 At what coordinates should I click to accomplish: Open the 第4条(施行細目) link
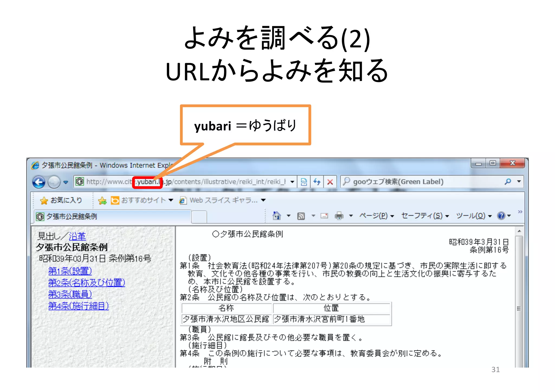[78, 306]
